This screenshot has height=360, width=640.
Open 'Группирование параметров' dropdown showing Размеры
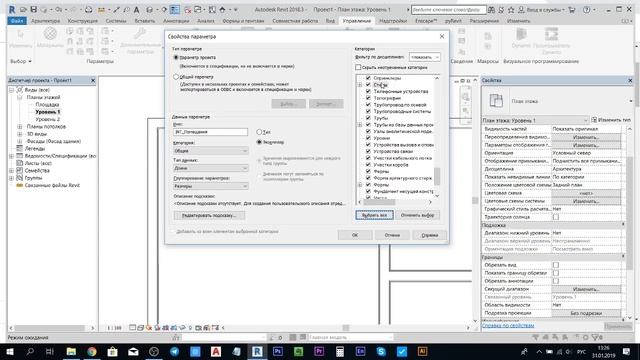tap(211, 186)
